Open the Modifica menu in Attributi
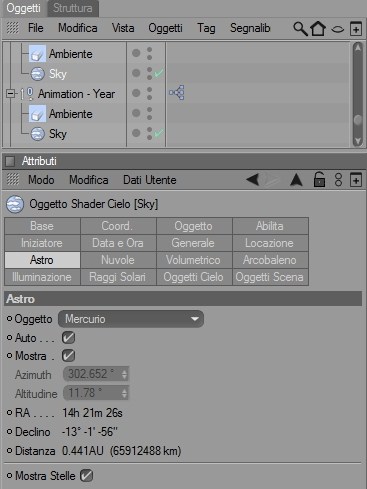367x489 pixels. [89, 180]
